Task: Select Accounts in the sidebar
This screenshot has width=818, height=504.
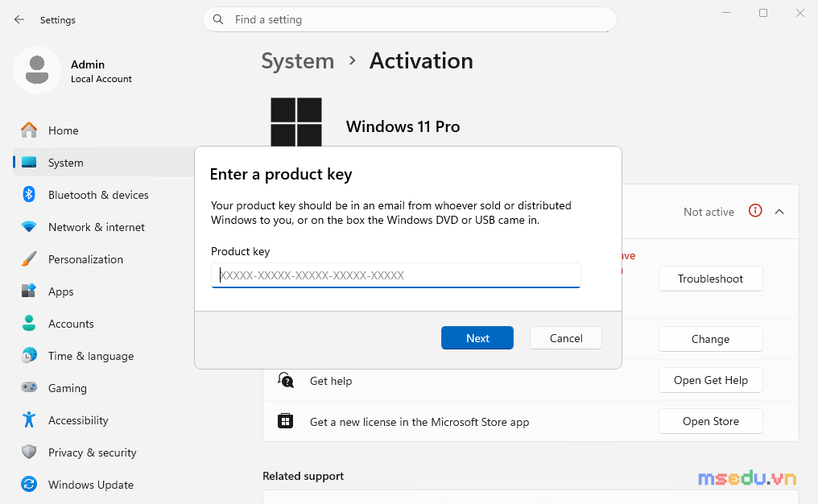Action: point(71,324)
